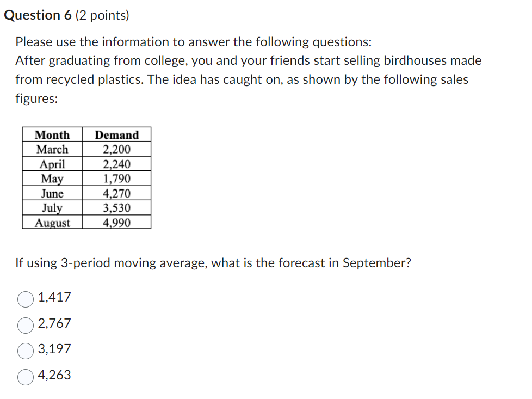This screenshot has width=532, height=399.
Task: Click the March table row
Action: point(52,149)
